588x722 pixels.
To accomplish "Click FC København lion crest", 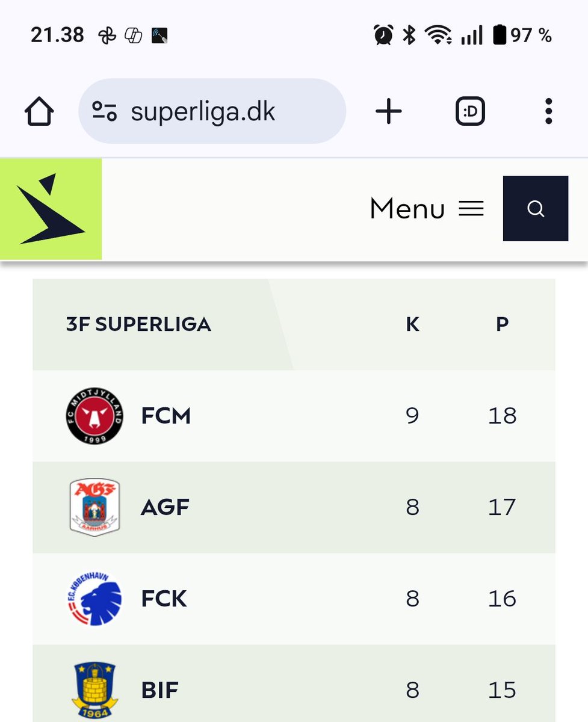I will 94,599.
